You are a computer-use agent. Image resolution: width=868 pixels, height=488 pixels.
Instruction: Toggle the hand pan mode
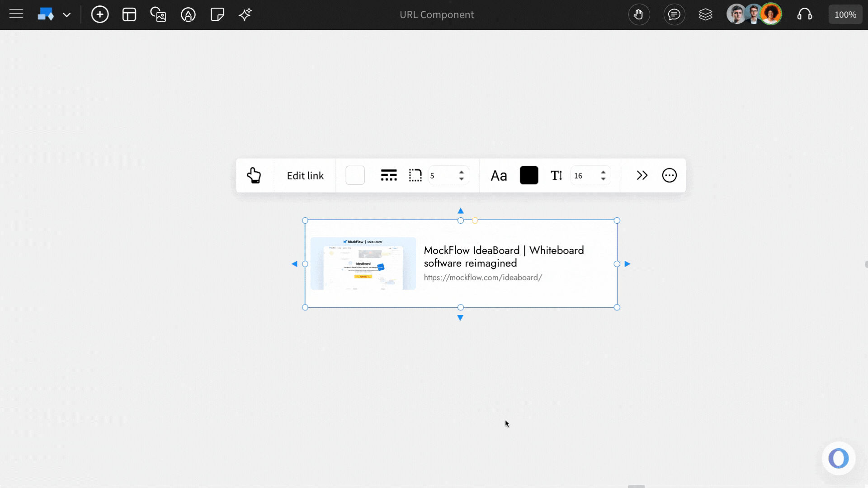click(x=638, y=14)
